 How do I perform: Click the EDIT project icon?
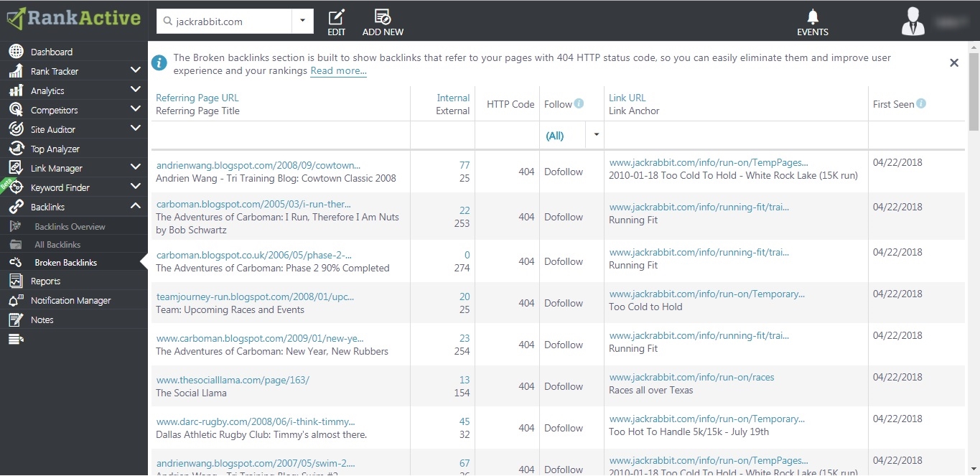tap(336, 17)
